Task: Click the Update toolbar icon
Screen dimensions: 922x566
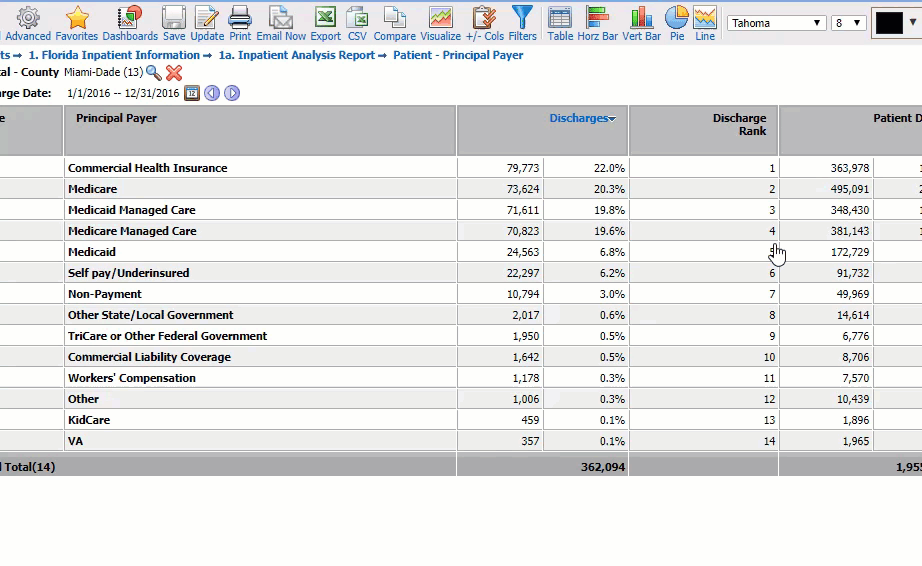Action: [207, 24]
